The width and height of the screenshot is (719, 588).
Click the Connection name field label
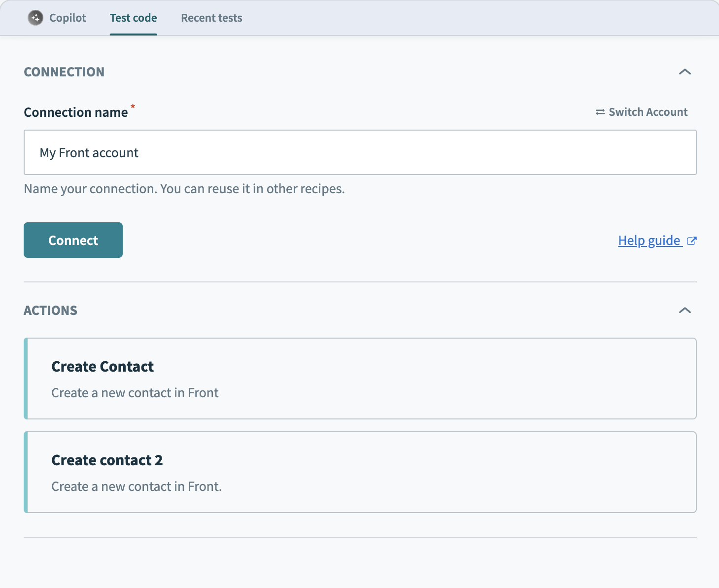[76, 112]
